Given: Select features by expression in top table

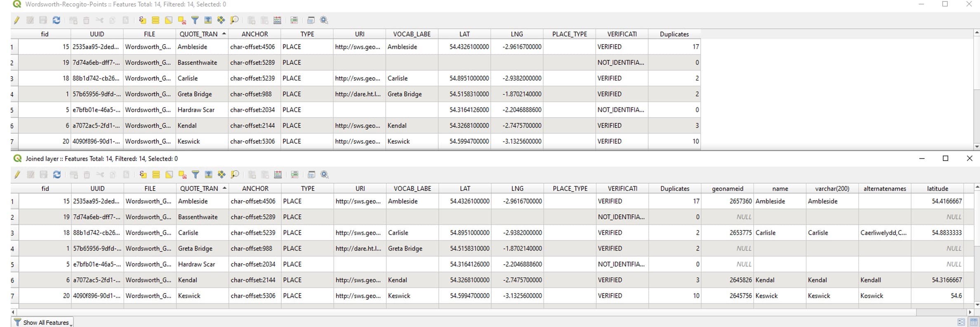Looking at the screenshot, I should [x=142, y=20].
